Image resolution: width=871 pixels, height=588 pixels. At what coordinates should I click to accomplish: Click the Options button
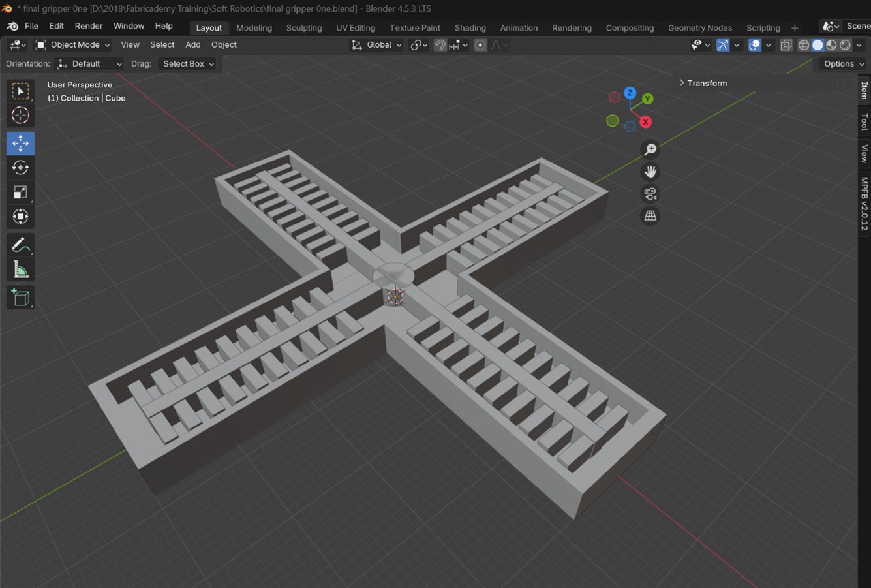tap(843, 64)
